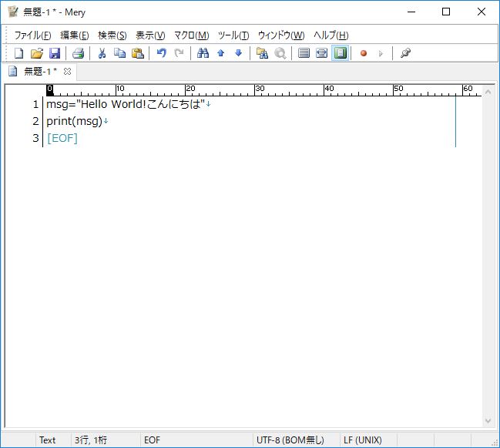Viewport: 500px width, 448px height.
Task: Click the EOF status bar entry
Action: pyautogui.click(x=152, y=440)
